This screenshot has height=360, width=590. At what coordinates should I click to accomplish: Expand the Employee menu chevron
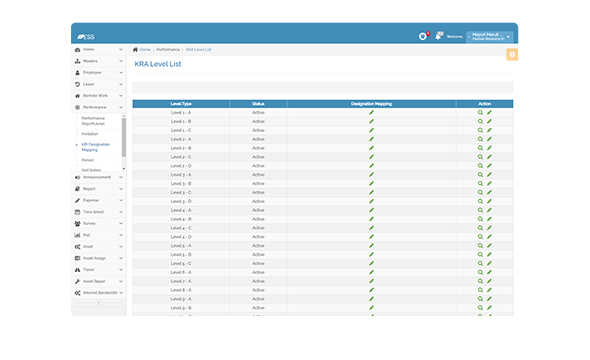click(121, 73)
